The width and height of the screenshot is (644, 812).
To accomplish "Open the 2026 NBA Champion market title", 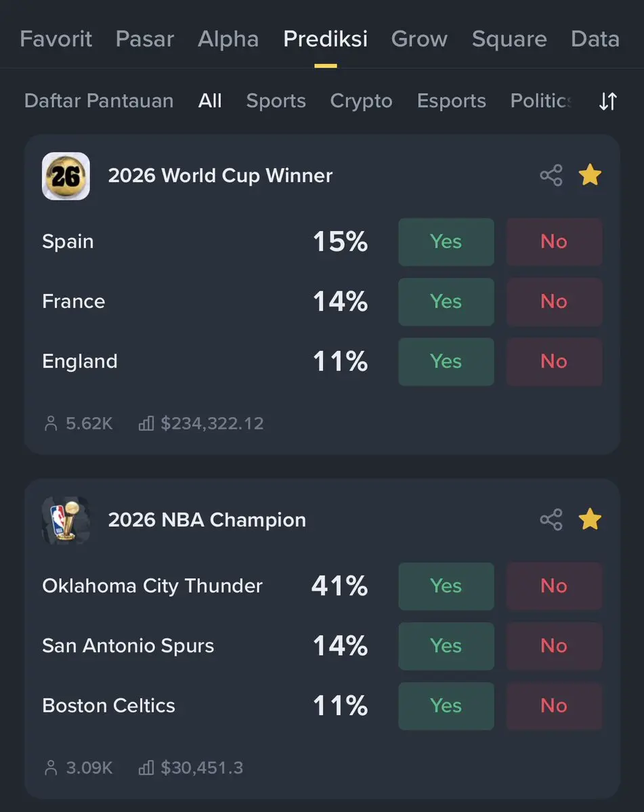I will [x=207, y=520].
